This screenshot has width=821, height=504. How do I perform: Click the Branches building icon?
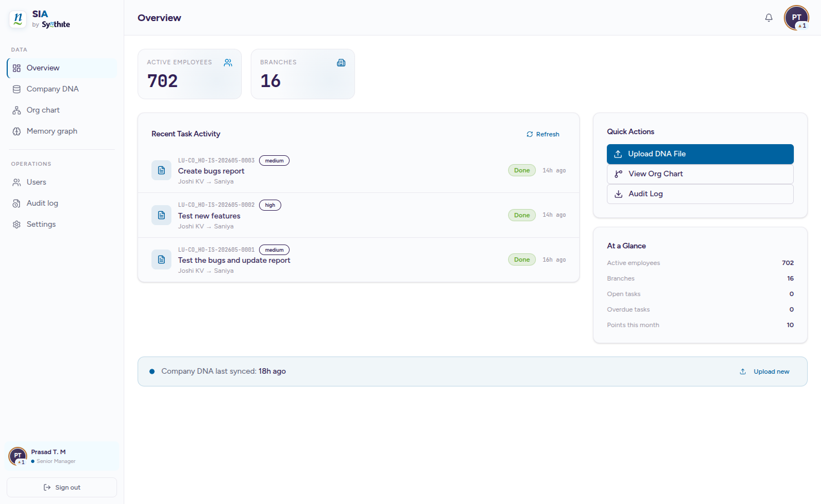(x=341, y=63)
